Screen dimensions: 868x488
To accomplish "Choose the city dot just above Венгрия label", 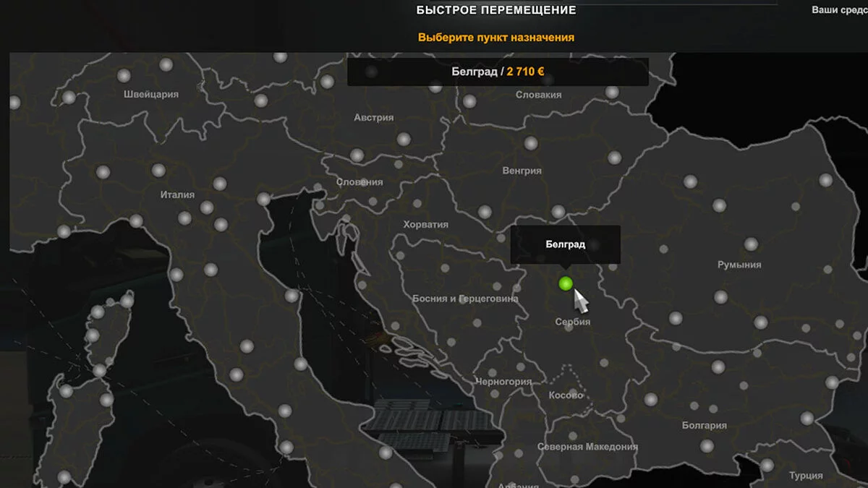I will 530,143.
